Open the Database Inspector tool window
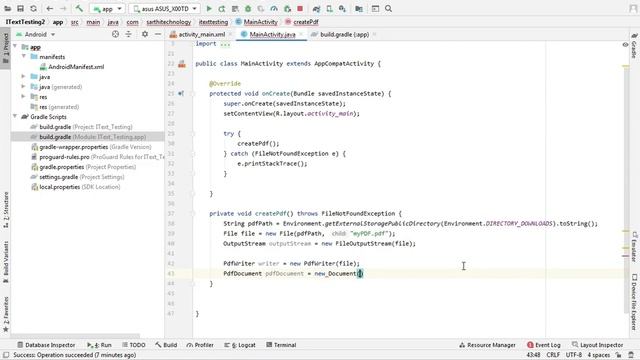The height and width of the screenshot is (360, 640). (46, 345)
